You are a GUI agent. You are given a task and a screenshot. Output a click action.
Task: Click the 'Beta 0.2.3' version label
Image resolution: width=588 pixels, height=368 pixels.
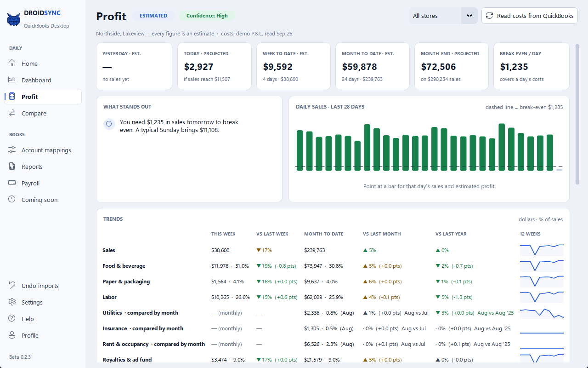(20, 357)
